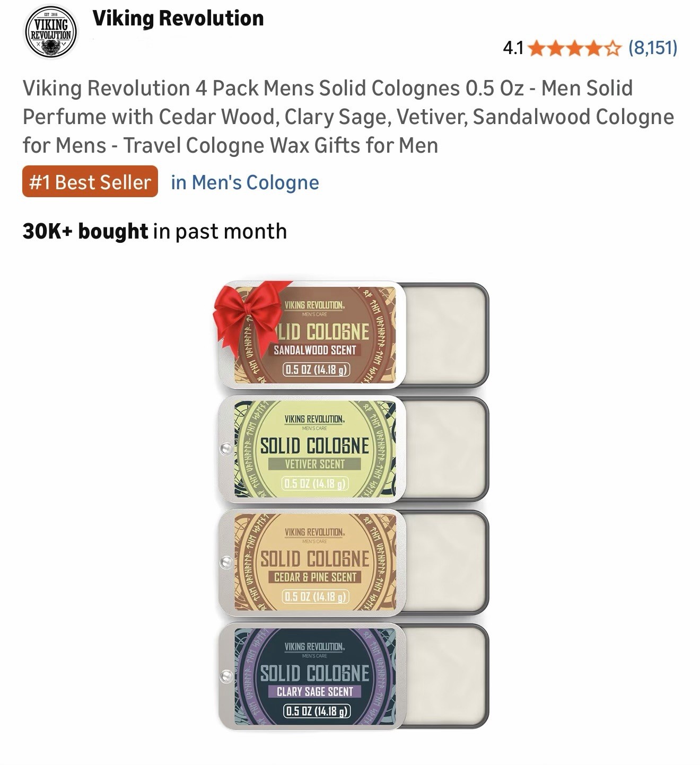Click the #1 Best Seller badge
700x765 pixels.
90,182
